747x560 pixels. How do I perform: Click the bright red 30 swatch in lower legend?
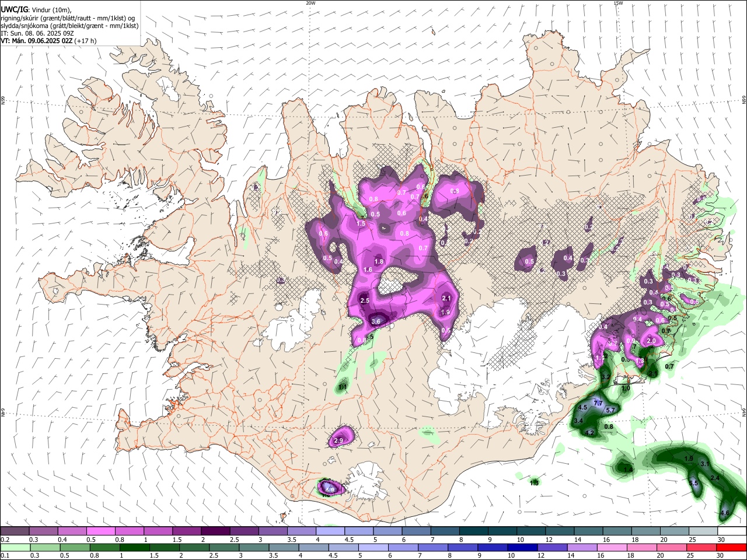[x=731, y=547]
